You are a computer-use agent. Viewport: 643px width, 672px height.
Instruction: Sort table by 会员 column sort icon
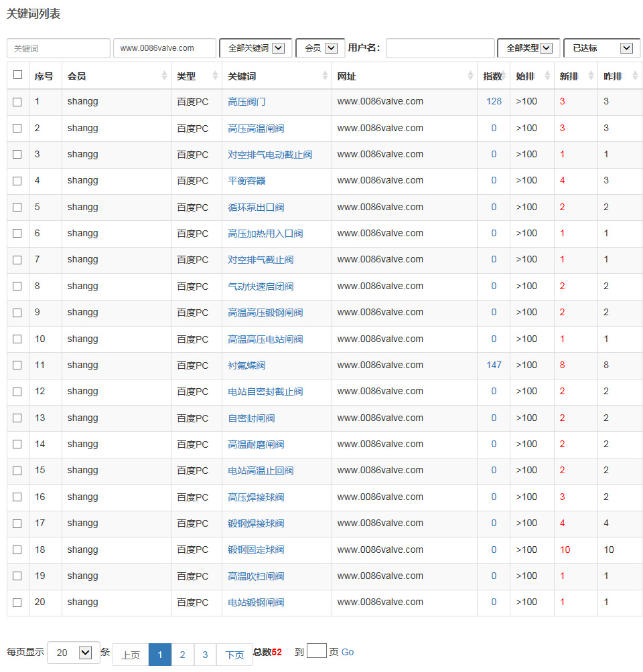[x=164, y=76]
